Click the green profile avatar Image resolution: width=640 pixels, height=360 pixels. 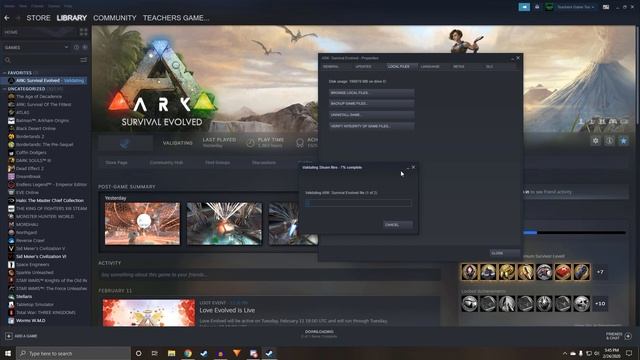click(x=549, y=7)
